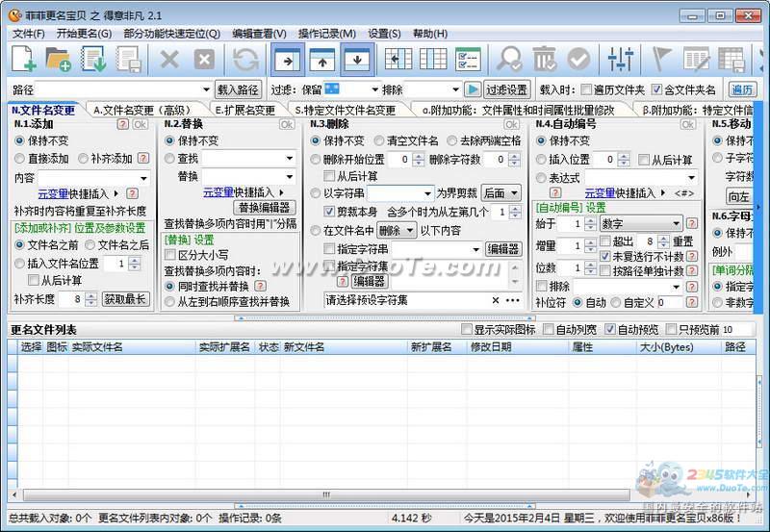
Task: Toggle the 自动预览 checkbox
Action: click(x=610, y=329)
